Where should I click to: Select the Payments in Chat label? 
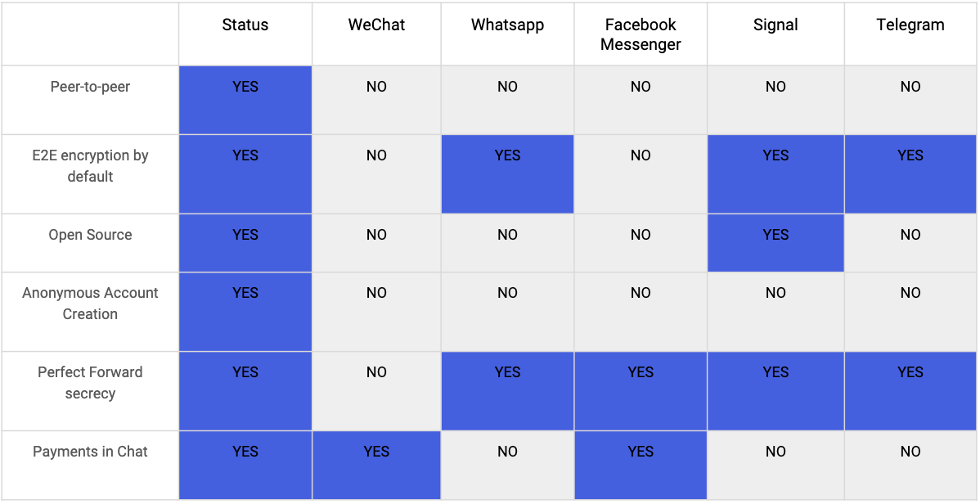coord(90,452)
